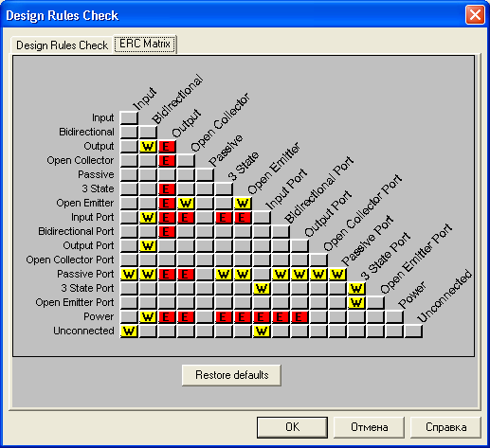This screenshot has height=448, width=490.
Task: Toggle E cell at Input Port row, Output column
Action: click(167, 217)
